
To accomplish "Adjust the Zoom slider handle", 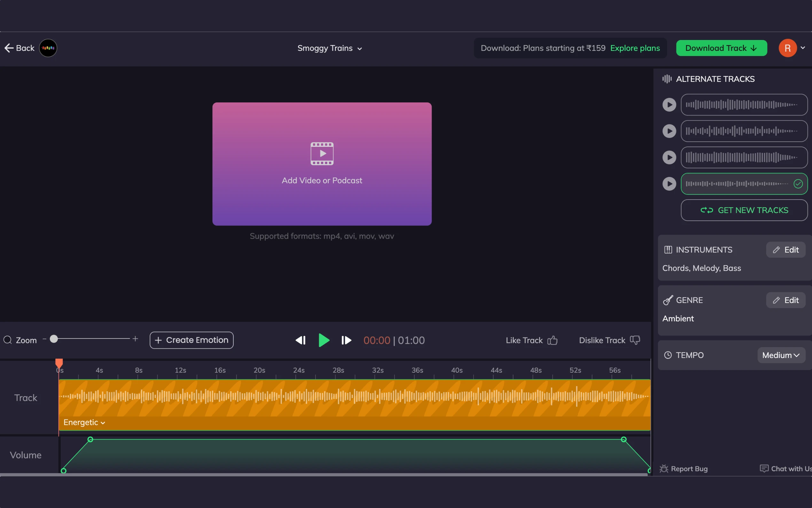I will pos(54,339).
